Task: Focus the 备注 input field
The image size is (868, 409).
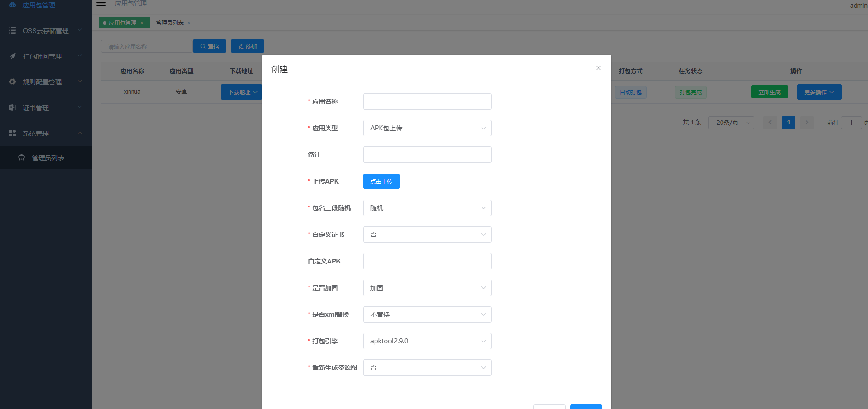Action: tap(427, 155)
